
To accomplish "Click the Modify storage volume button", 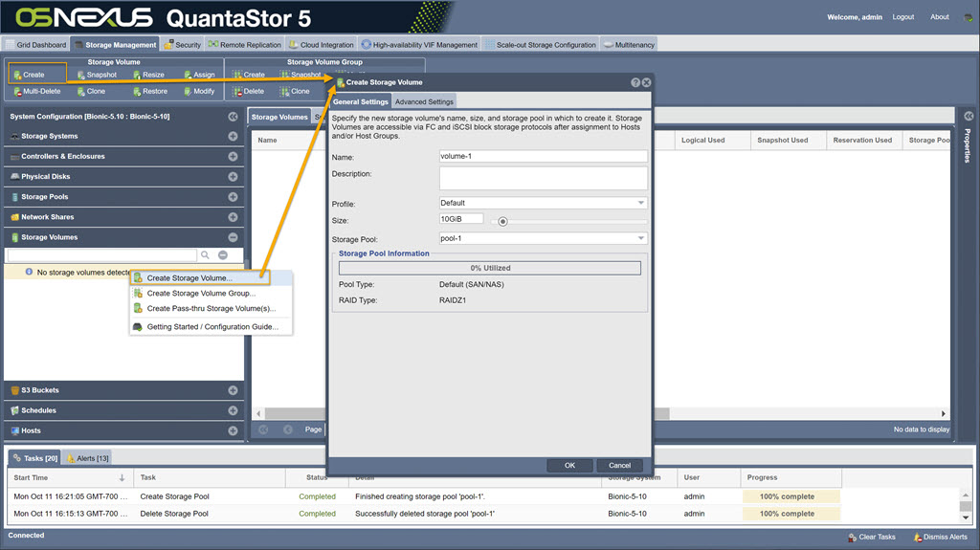I will (x=199, y=91).
